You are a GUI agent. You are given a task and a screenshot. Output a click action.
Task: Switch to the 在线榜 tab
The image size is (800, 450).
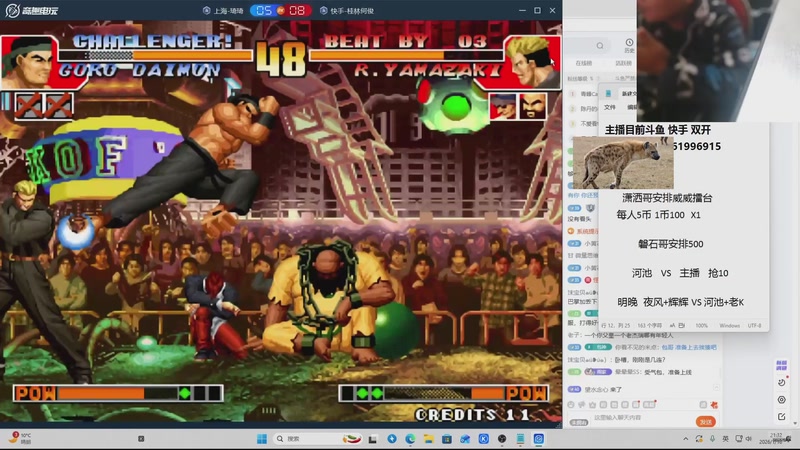tap(584, 63)
